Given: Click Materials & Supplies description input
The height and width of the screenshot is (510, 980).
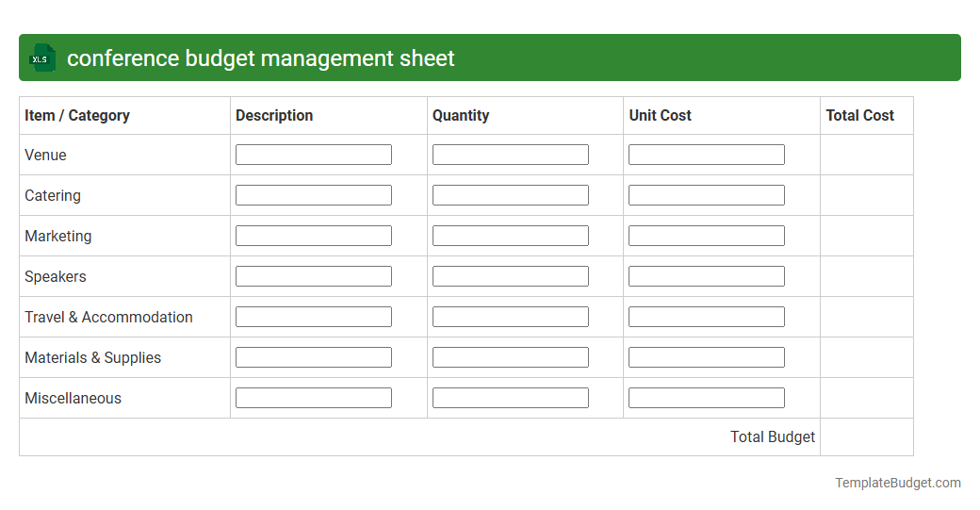Looking at the screenshot, I should [314, 357].
